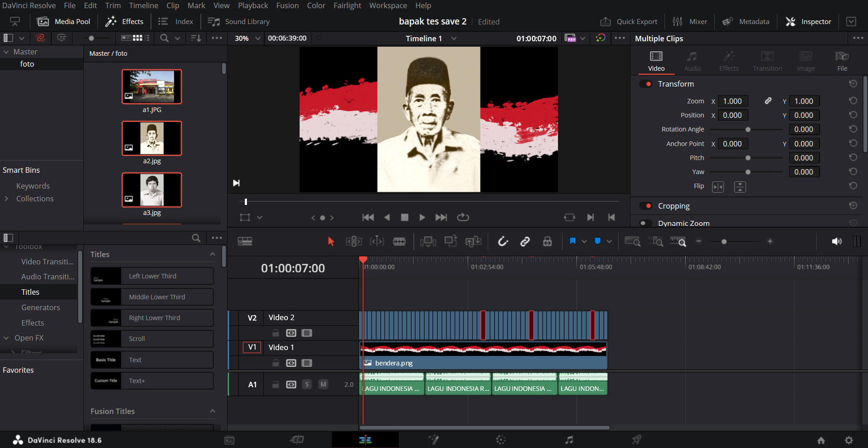Choose the Dynamic Trim Mode tool
The width and height of the screenshot is (868, 448).
pyautogui.click(x=377, y=242)
